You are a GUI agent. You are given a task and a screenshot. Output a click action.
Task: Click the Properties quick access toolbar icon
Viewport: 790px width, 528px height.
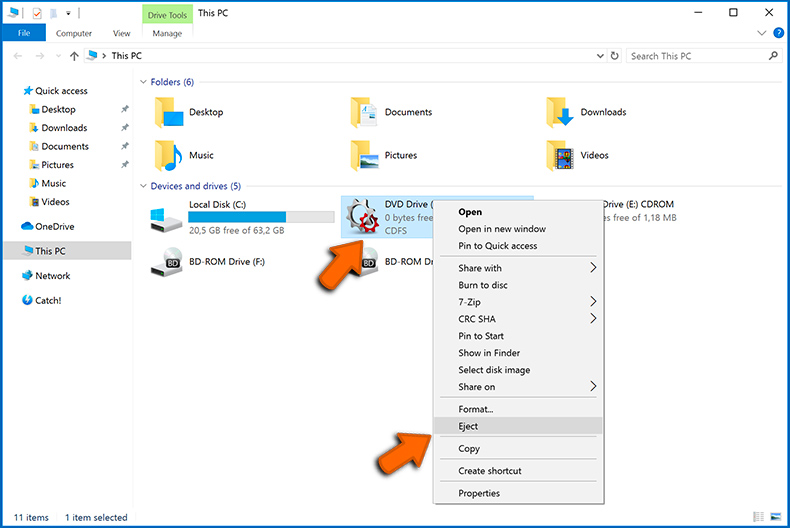click(37, 13)
